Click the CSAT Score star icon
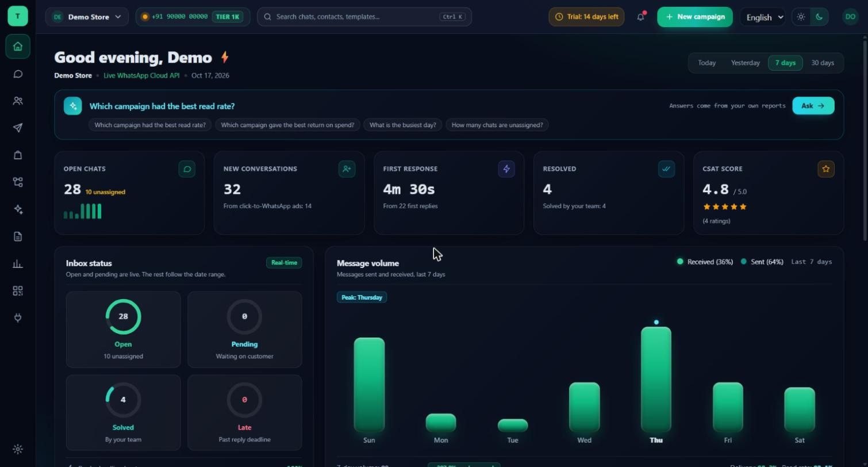Screen dimensions: 868x467 click(826, 169)
